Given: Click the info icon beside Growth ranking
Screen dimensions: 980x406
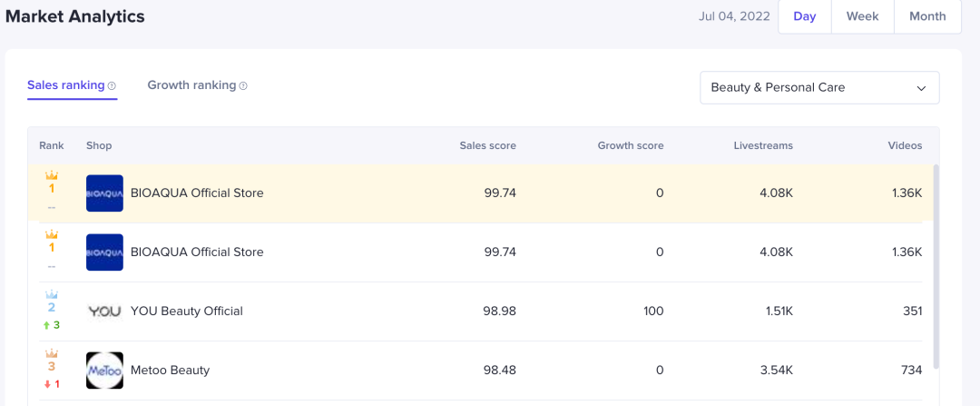Looking at the screenshot, I should coord(243,86).
